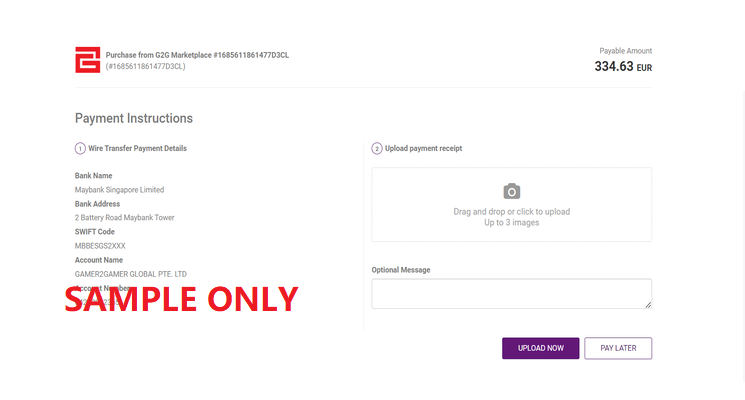This screenshot has width=745, height=400.
Task: Click the 334.63 EUR payable amount
Action: (x=622, y=67)
